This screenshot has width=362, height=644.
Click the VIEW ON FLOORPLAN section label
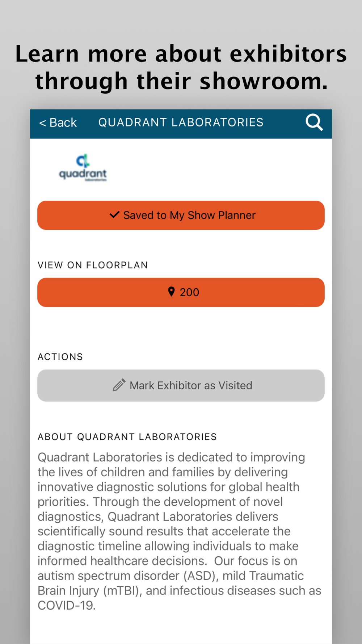(93, 265)
